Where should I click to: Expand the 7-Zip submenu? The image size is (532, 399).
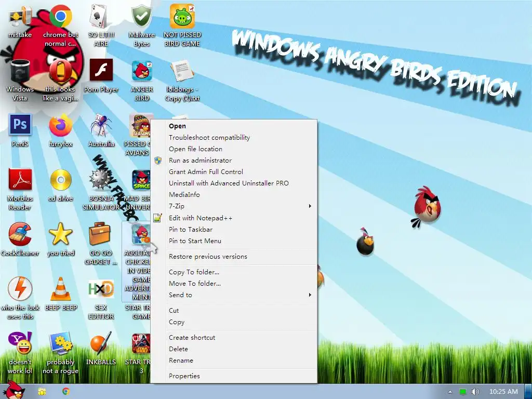[x=234, y=206]
